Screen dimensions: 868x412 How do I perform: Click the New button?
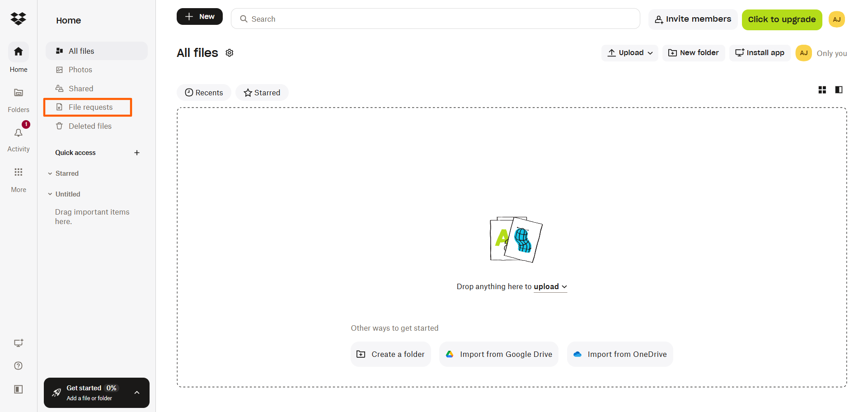point(200,17)
